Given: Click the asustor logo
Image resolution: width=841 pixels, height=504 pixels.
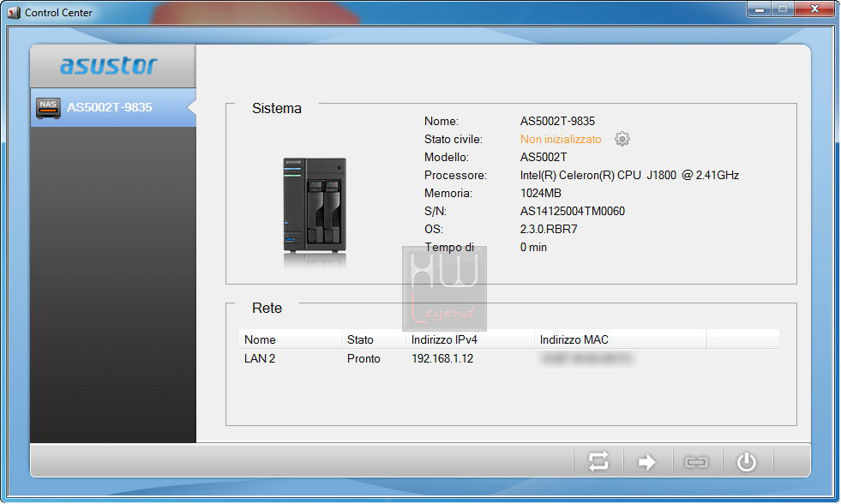Looking at the screenshot, I should point(108,65).
